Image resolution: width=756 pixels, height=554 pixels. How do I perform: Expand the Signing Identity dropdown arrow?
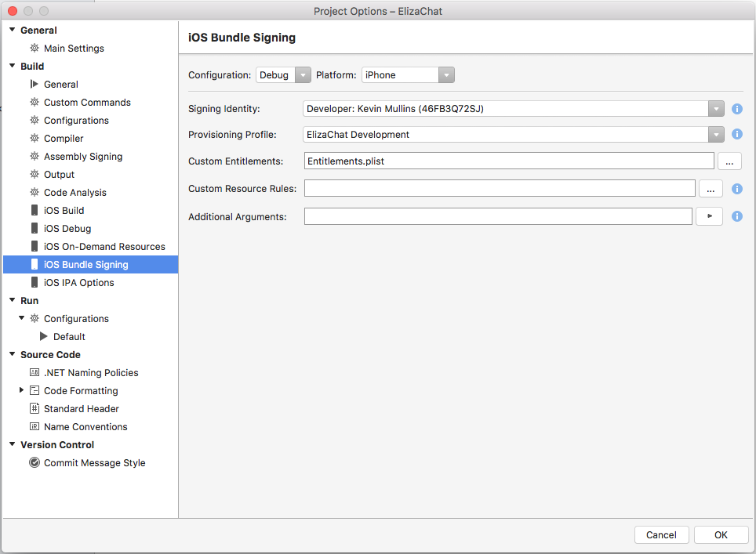715,109
